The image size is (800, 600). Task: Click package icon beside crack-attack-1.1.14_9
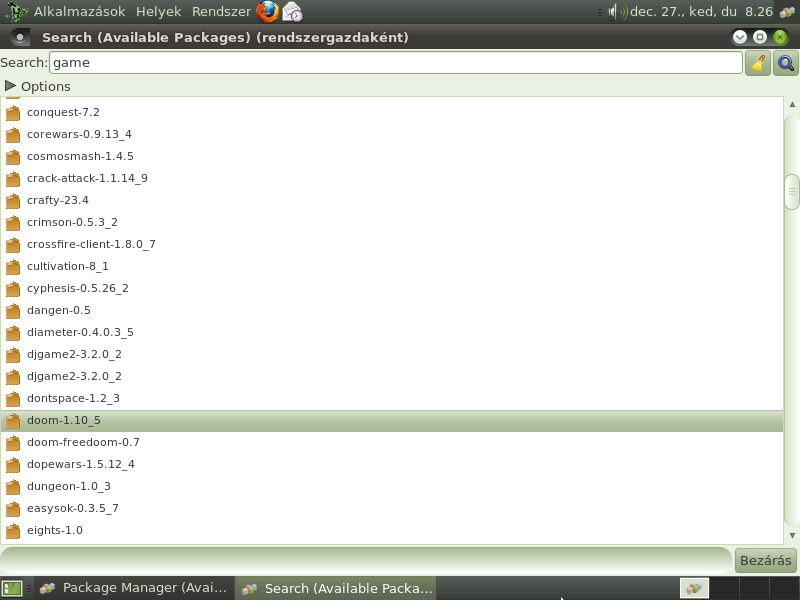(13, 178)
